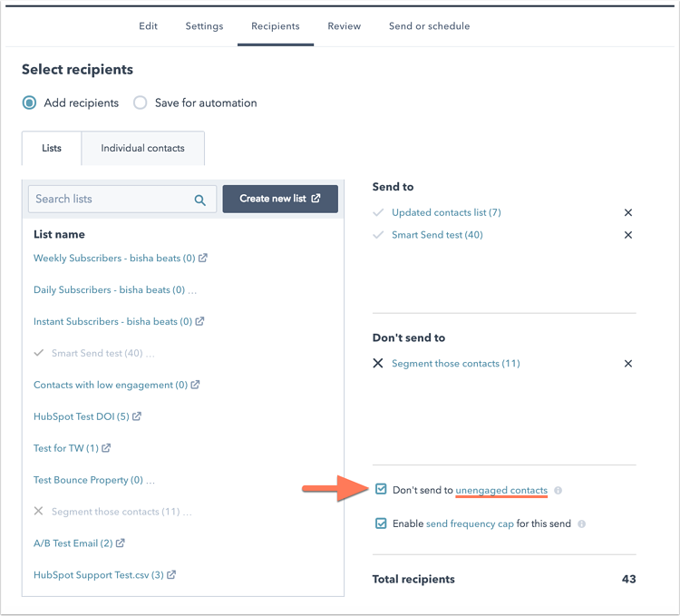
Task: Click info icon beside unengaged contacts
Action: pos(558,491)
